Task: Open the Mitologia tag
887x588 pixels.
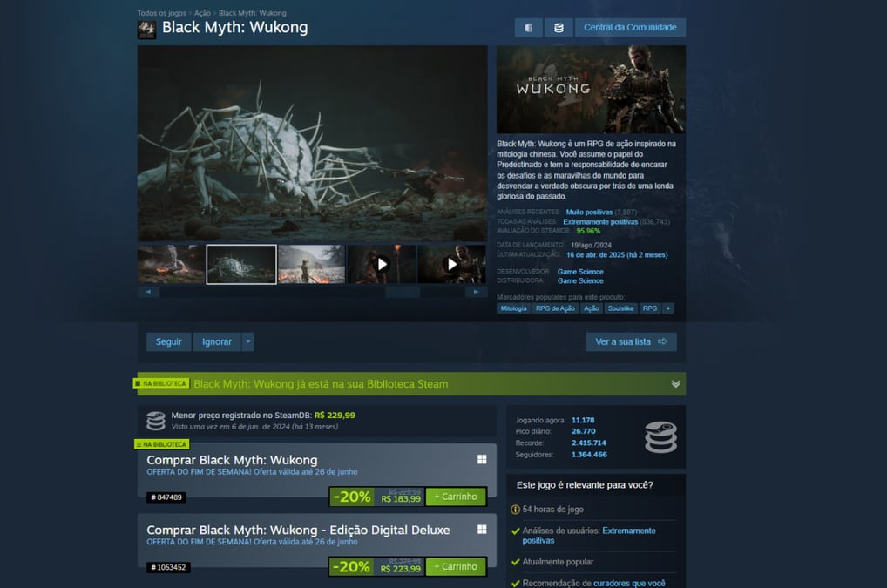Action: pyautogui.click(x=514, y=308)
